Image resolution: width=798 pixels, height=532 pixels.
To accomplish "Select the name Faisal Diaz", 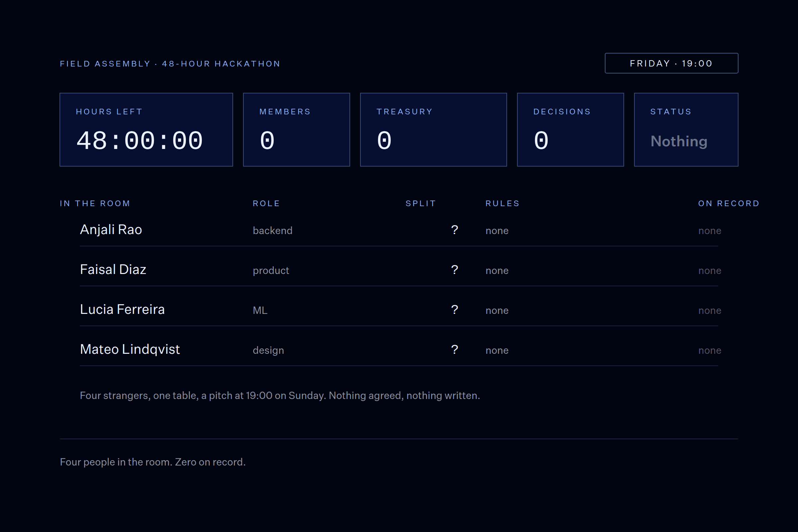I will (113, 270).
